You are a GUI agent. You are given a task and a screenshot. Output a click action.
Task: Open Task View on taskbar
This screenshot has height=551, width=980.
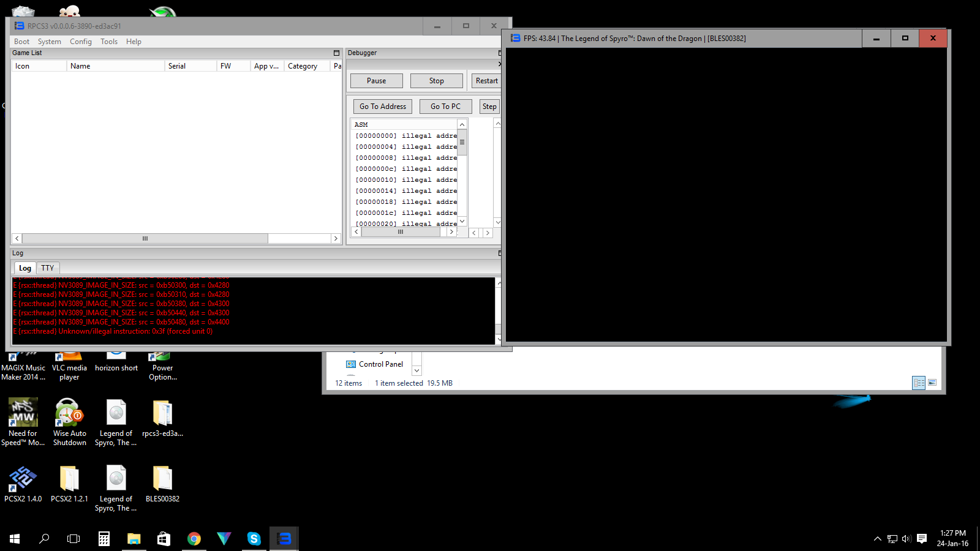coord(73,539)
